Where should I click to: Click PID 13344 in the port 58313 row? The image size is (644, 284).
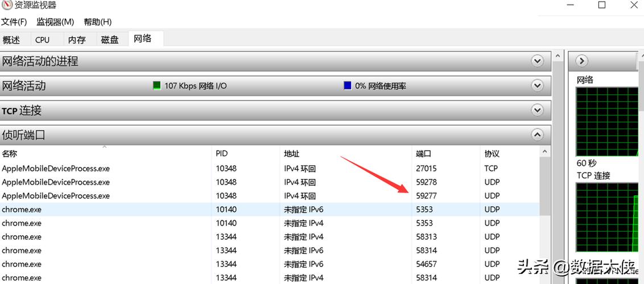coord(226,237)
